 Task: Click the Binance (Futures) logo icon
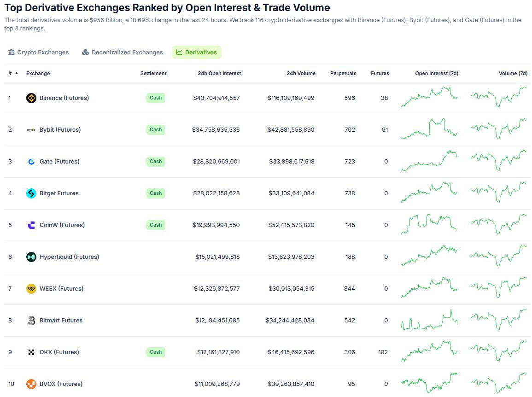[x=31, y=98]
